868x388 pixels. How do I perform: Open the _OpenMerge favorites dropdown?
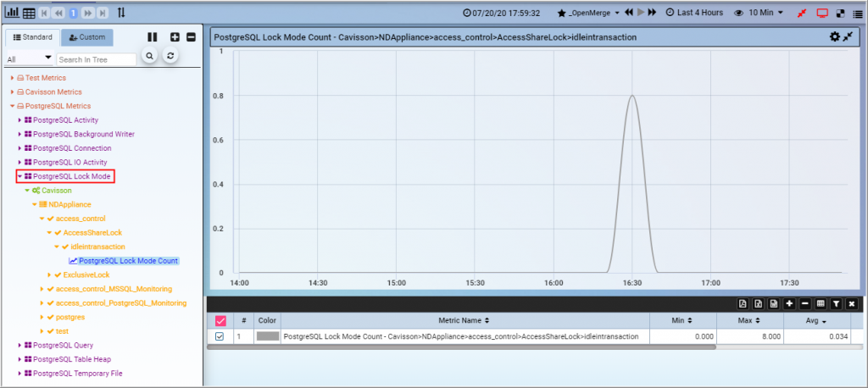click(588, 13)
